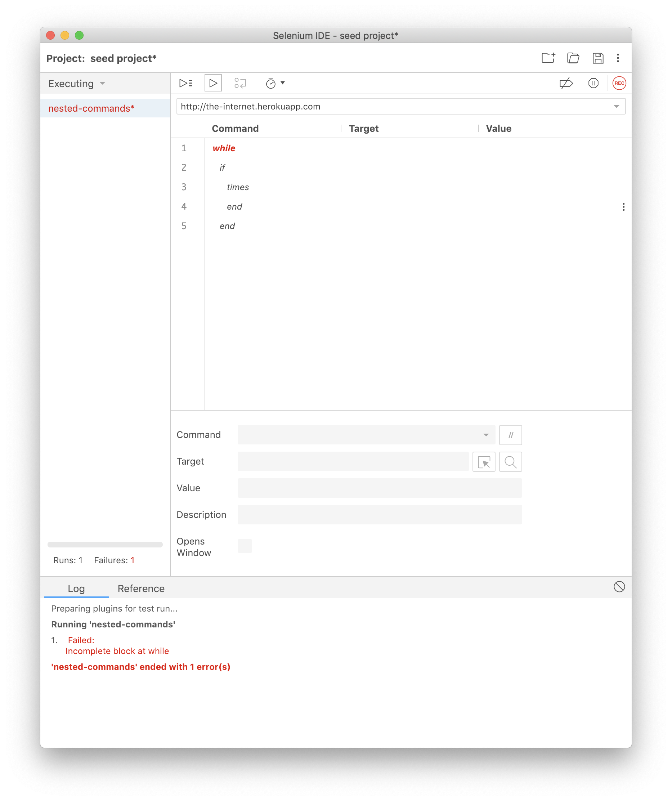The image size is (672, 801).
Task: Open the Command field dropdown
Action: [485, 435]
